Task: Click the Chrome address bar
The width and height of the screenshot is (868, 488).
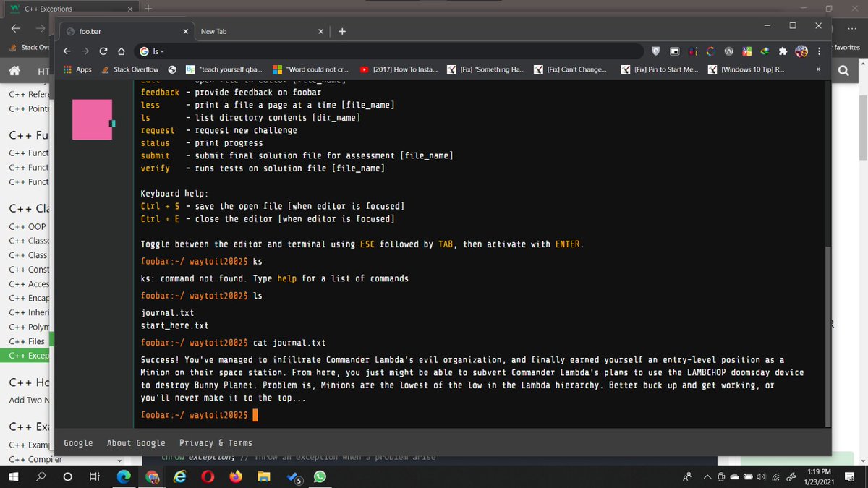Action: [388, 51]
